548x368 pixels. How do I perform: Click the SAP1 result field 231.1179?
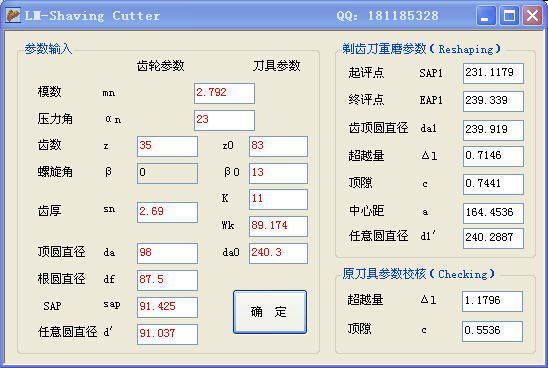click(493, 73)
